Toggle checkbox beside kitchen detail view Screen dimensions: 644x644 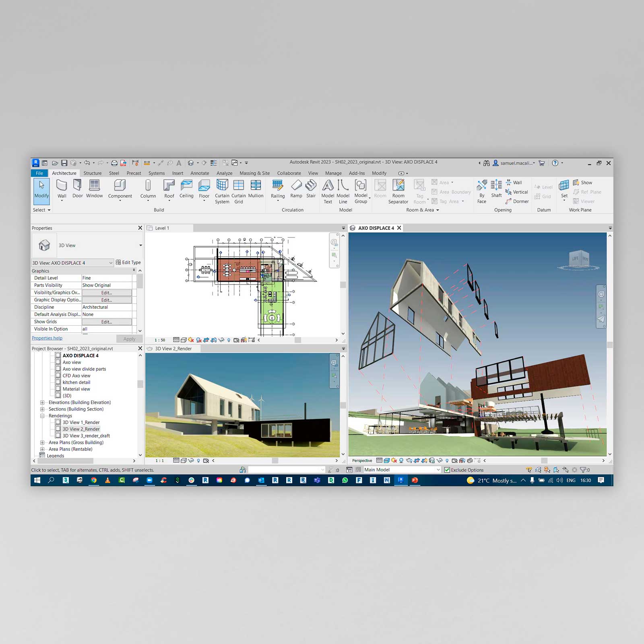pyautogui.click(x=58, y=382)
